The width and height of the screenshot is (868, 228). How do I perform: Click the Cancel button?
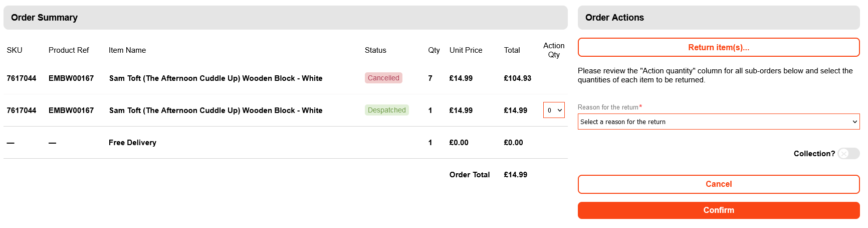718,184
